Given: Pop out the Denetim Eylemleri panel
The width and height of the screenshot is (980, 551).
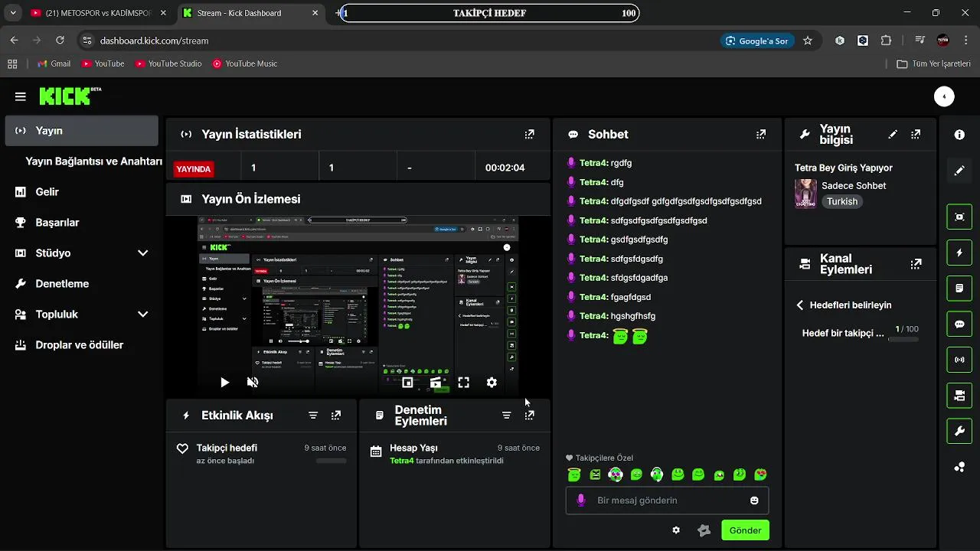Looking at the screenshot, I should pyautogui.click(x=529, y=416).
